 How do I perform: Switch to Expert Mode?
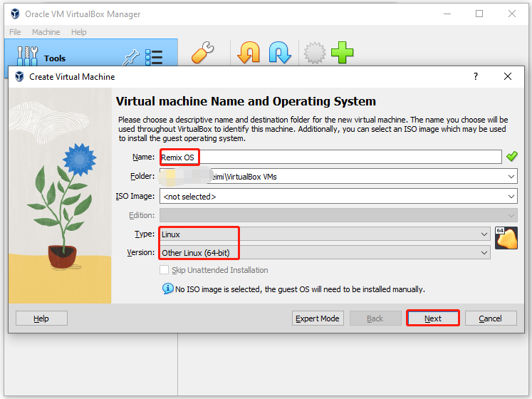pyautogui.click(x=318, y=318)
